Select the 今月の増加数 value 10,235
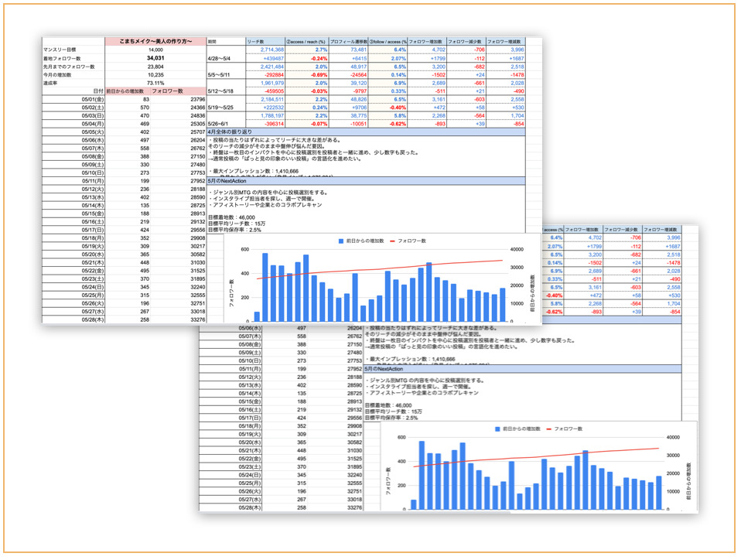741x560 pixels. coord(155,74)
